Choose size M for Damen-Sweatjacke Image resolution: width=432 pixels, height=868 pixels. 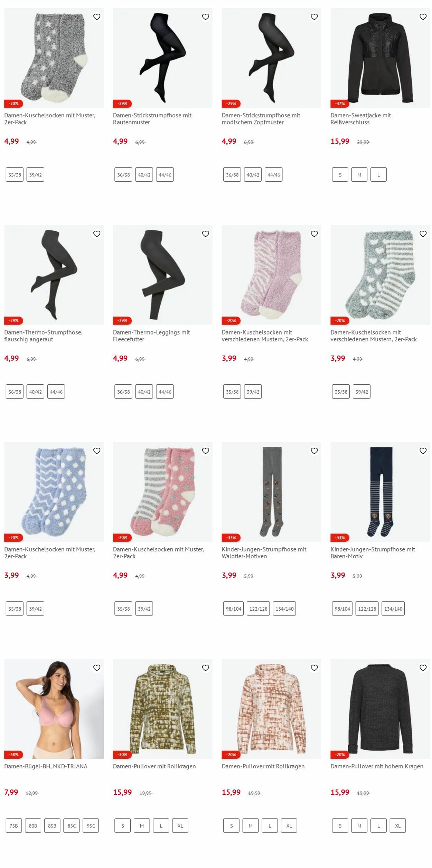[359, 175]
